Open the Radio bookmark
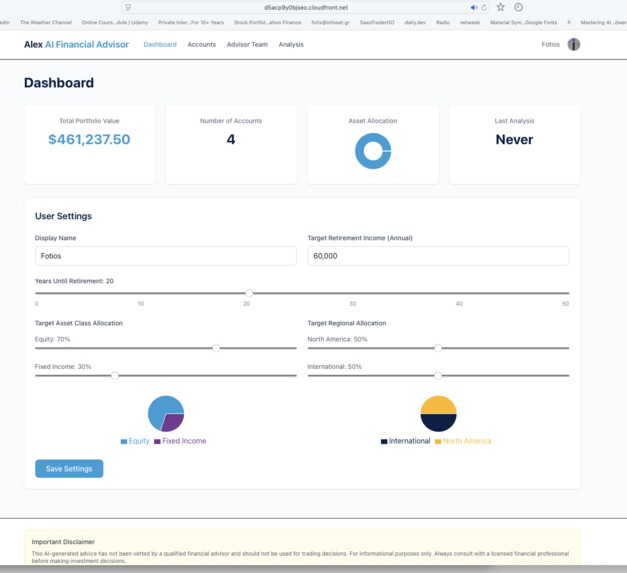627x573 pixels. click(x=443, y=22)
